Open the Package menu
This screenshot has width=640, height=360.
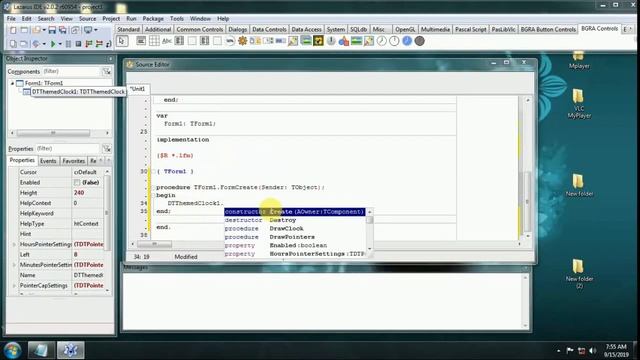(153, 19)
